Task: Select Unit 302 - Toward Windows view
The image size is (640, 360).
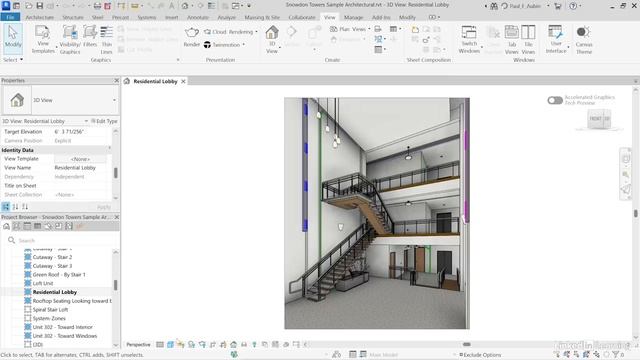Action: (64, 336)
